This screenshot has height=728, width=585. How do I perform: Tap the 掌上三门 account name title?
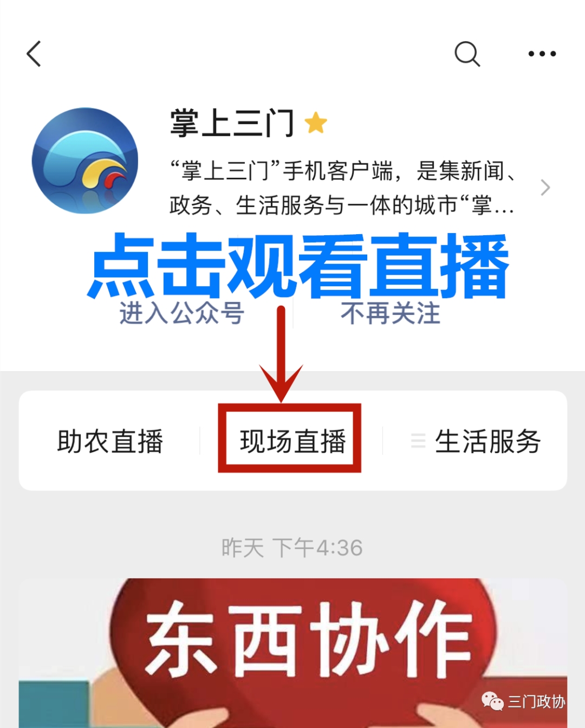coord(232,123)
